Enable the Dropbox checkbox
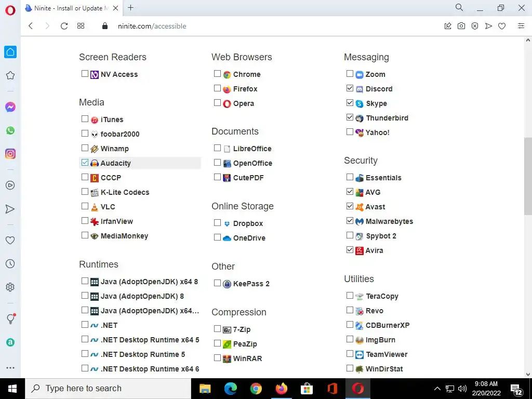This screenshot has height=399, width=532. point(218,222)
